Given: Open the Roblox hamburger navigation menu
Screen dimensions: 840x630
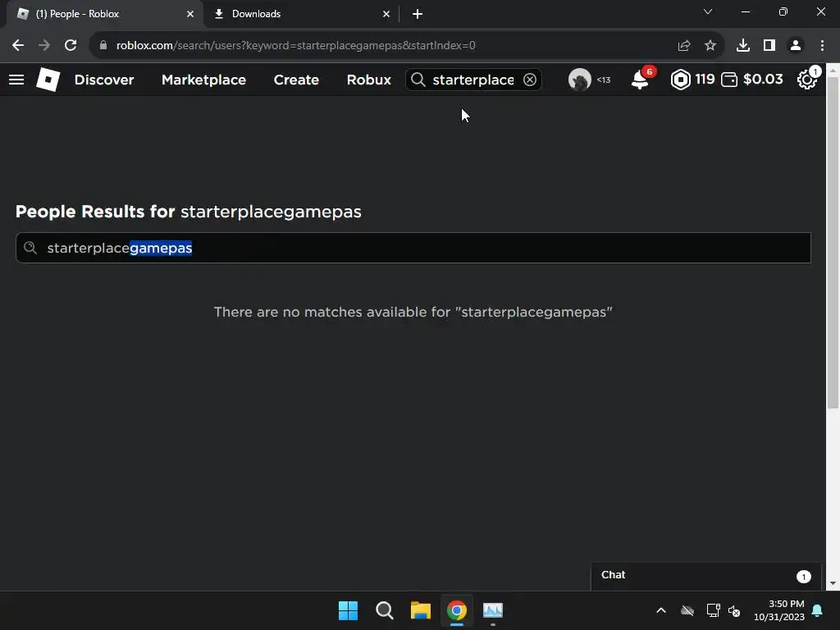Looking at the screenshot, I should (x=16, y=80).
